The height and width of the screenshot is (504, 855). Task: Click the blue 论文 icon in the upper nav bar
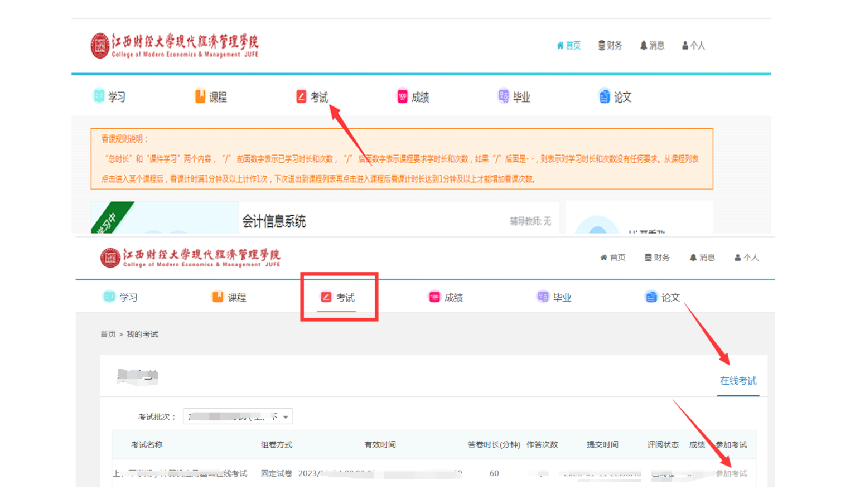point(605,96)
